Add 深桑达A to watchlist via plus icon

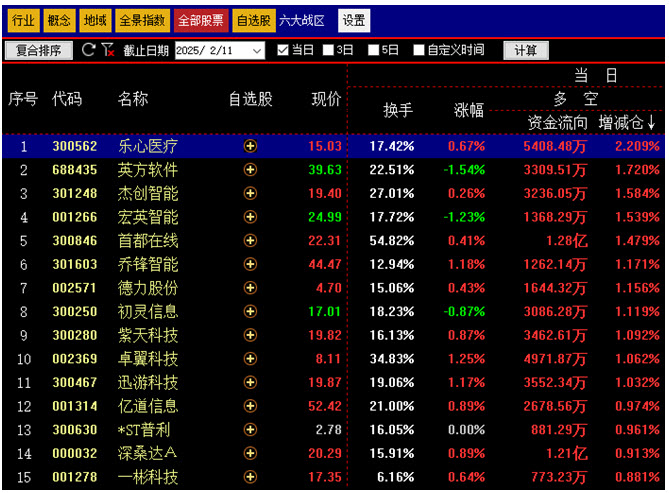(250, 453)
